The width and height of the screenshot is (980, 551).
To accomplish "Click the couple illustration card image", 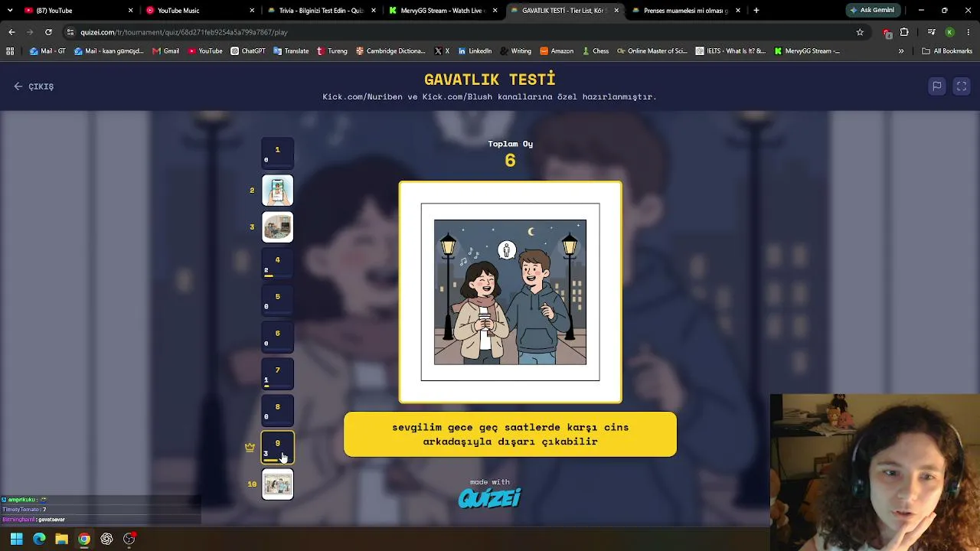I will point(510,292).
